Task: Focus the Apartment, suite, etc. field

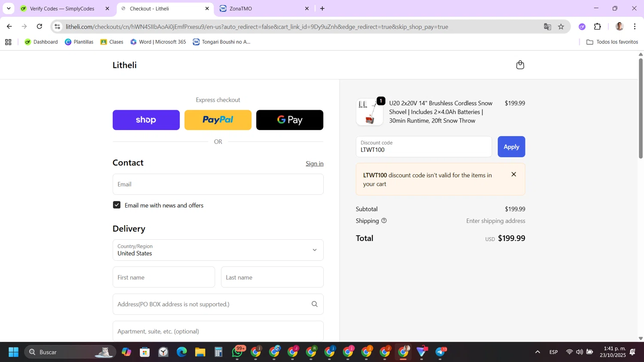Action: tap(218, 331)
